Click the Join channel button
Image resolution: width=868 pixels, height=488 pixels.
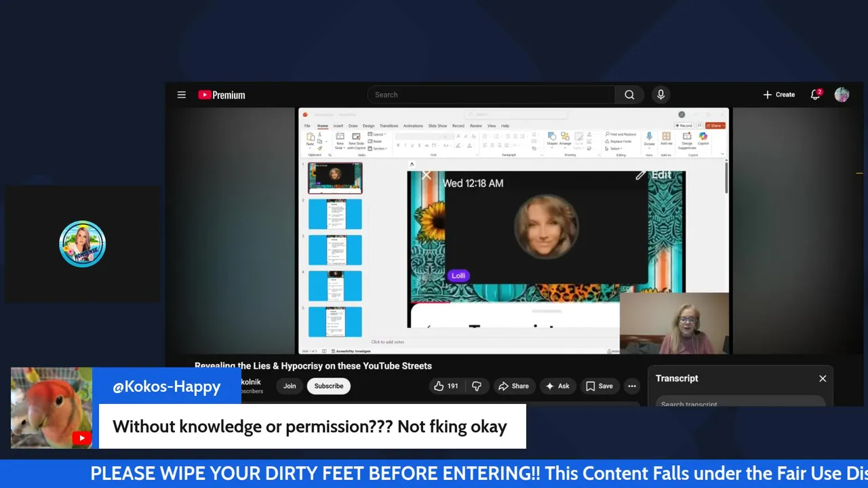click(290, 386)
